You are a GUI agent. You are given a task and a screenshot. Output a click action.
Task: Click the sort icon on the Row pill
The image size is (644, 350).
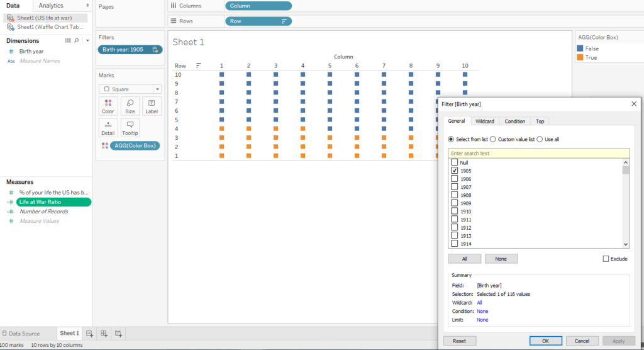284,21
